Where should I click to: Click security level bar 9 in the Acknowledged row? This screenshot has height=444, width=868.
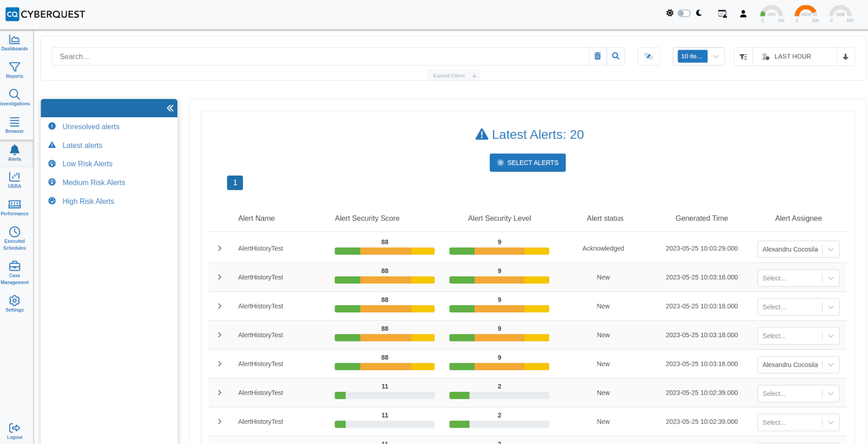[x=499, y=251]
